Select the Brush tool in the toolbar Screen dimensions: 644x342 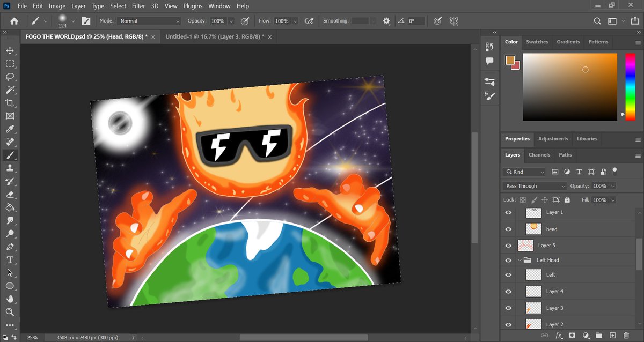[10, 155]
